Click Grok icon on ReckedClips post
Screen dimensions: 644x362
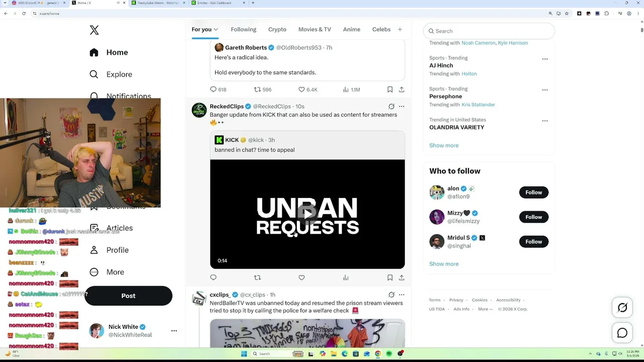pos(391,107)
